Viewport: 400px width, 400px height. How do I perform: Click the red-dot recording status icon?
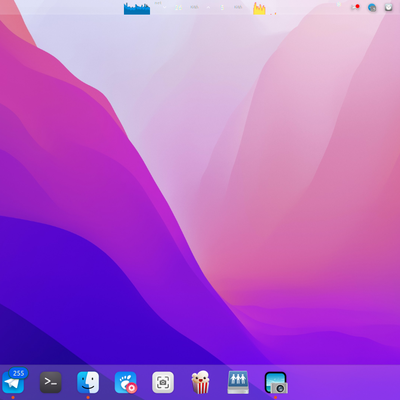355,7
